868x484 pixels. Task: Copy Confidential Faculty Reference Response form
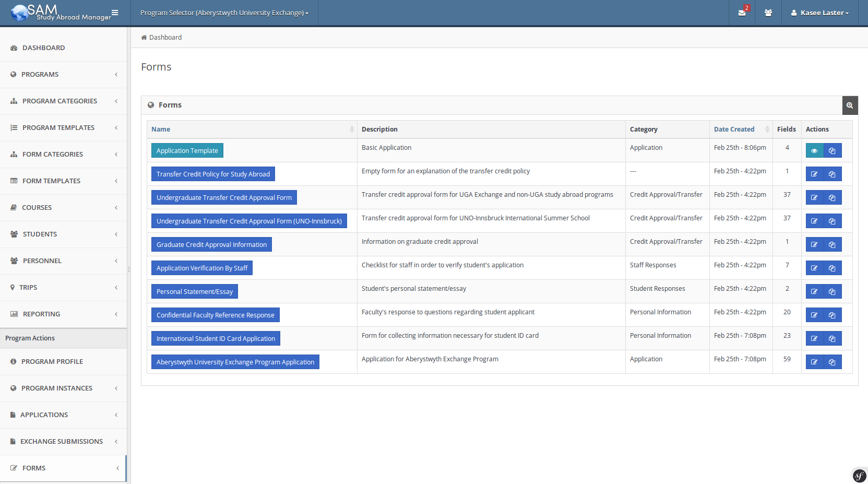pyautogui.click(x=833, y=315)
